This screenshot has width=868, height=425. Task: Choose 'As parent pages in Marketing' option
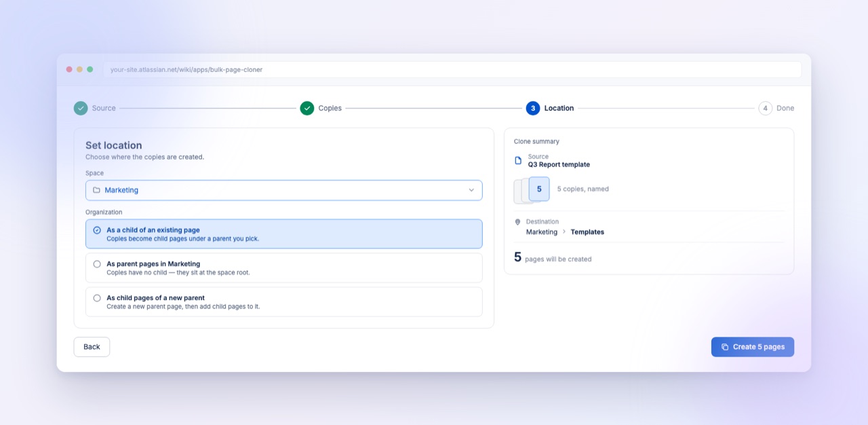pos(284,268)
